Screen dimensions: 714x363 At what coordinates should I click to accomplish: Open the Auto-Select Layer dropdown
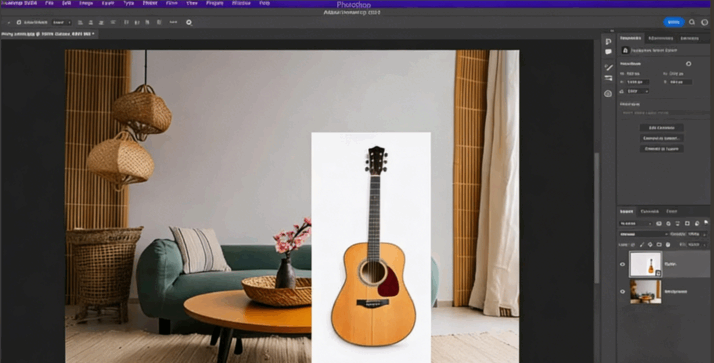[62, 22]
